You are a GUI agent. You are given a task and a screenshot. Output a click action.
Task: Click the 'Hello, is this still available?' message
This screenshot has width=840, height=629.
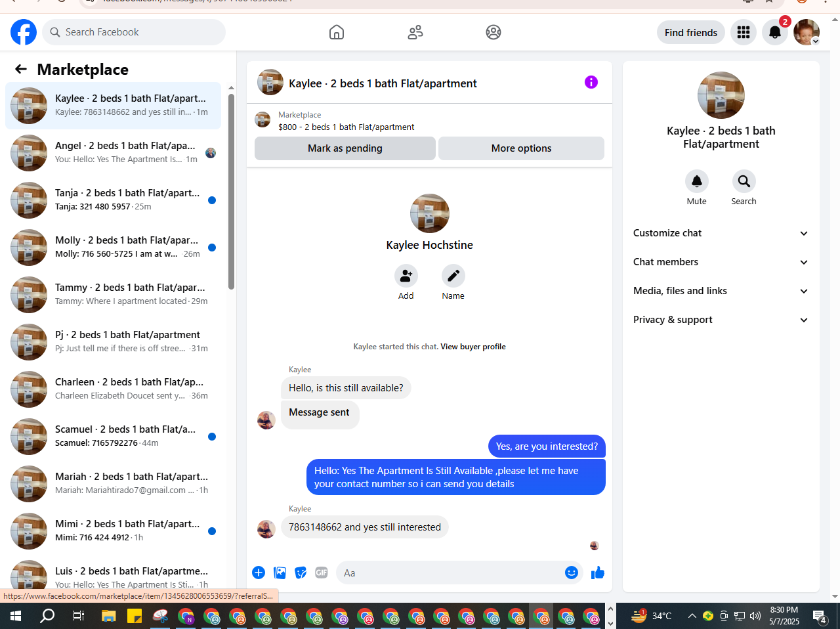tap(346, 388)
